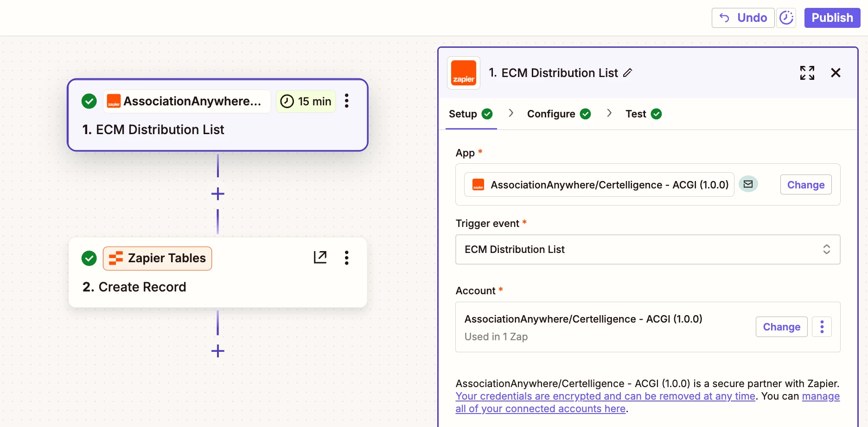Select the AssociationAnywhere app chip in step 1
The height and width of the screenshot is (427, 868).
(186, 101)
